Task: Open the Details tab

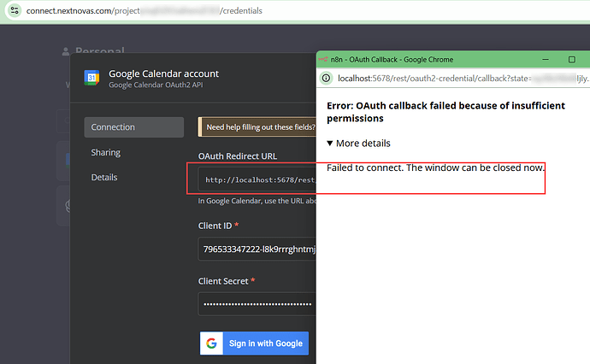Action: click(104, 177)
